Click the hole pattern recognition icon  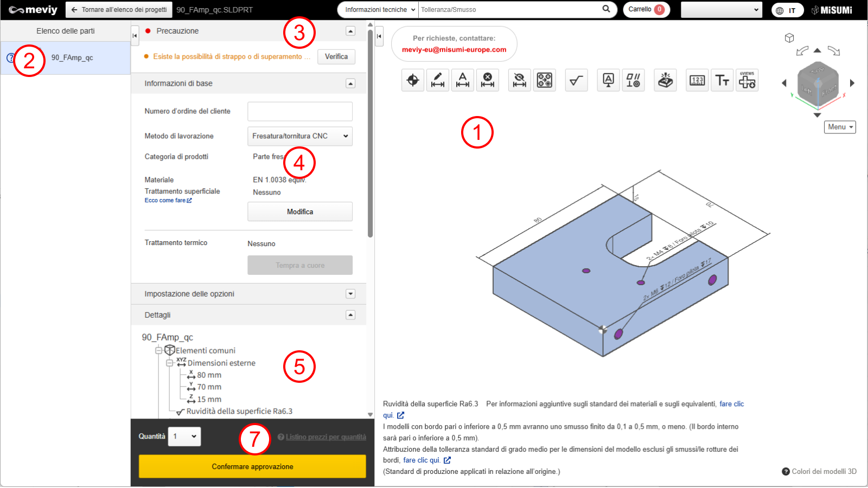tap(545, 81)
